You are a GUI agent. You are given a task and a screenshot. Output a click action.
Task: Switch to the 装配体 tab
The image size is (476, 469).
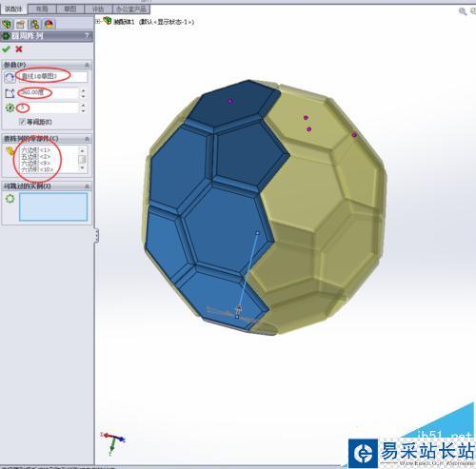pos(14,9)
